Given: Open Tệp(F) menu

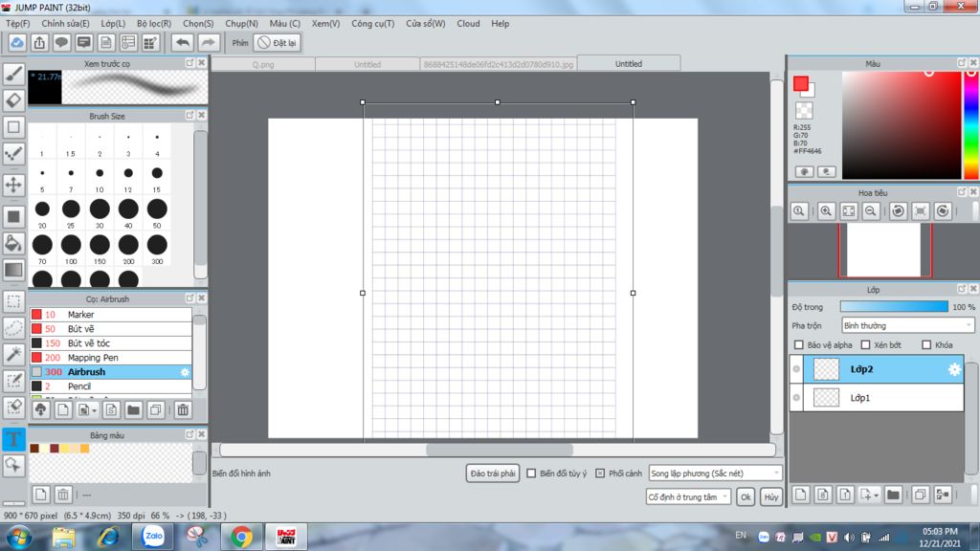Looking at the screenshot, I should coord(17,23).
